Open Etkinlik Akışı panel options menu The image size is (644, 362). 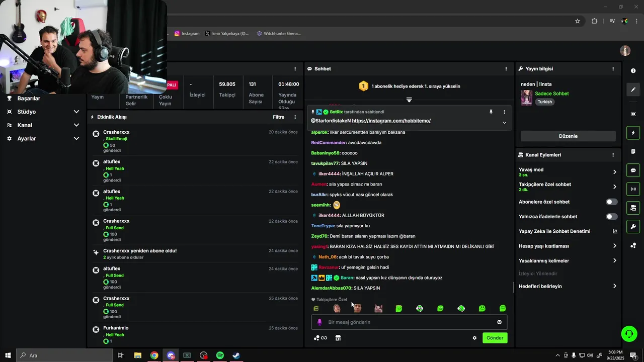[295, 117]
